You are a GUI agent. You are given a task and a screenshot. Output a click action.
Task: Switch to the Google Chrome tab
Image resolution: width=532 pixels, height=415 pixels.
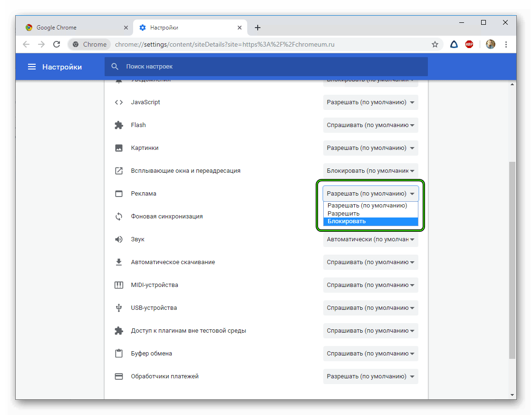[75, 28]
